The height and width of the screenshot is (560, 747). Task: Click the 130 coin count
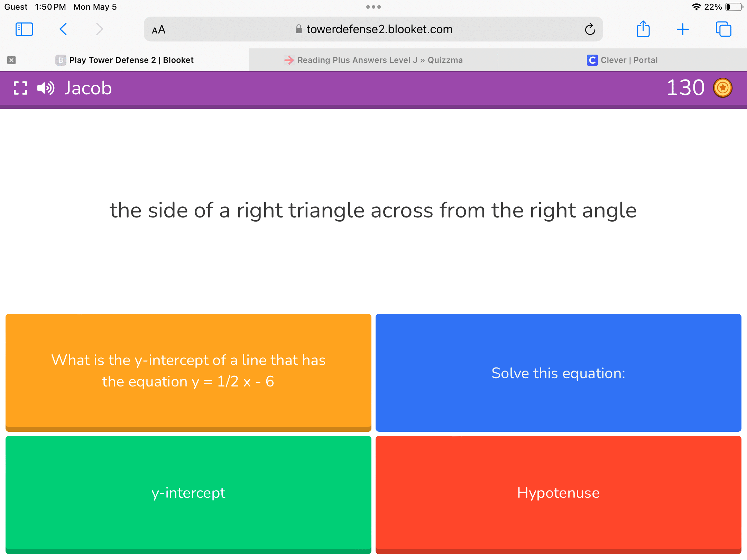(685, 87)
